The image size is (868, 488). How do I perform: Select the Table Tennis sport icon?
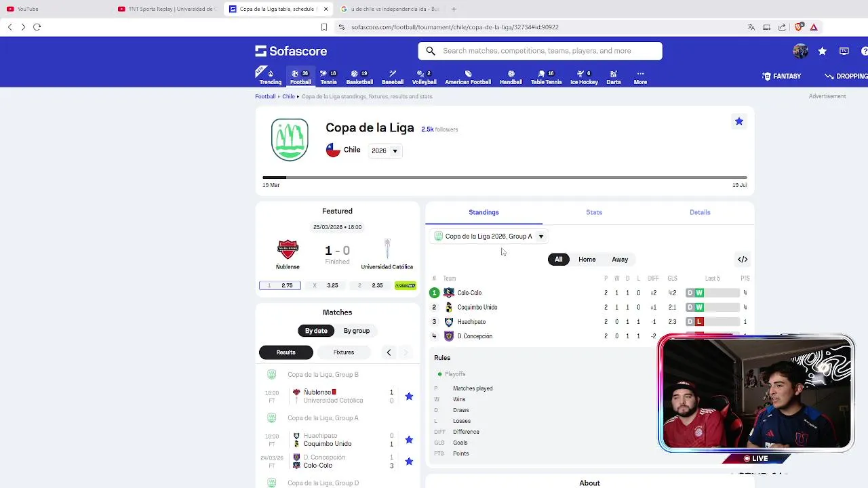[x=546, y=77]
